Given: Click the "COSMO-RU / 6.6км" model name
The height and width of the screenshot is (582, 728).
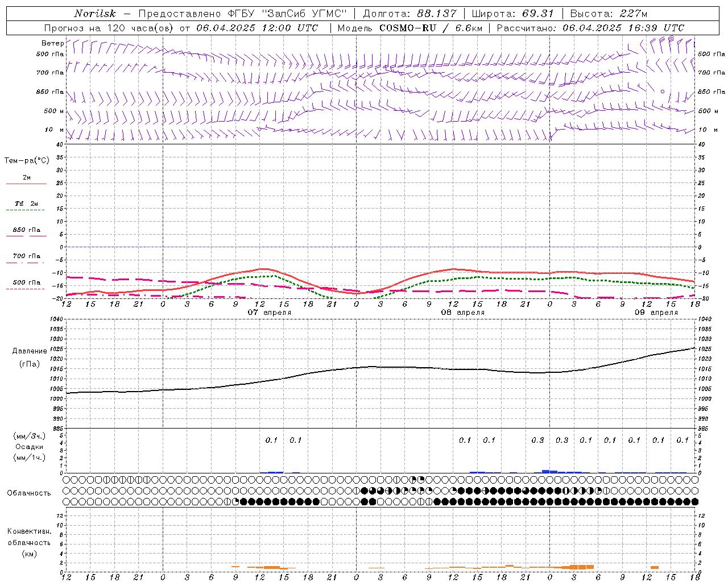Looking at the screenshot, I should pyautogui.click(x=432, y=28).
